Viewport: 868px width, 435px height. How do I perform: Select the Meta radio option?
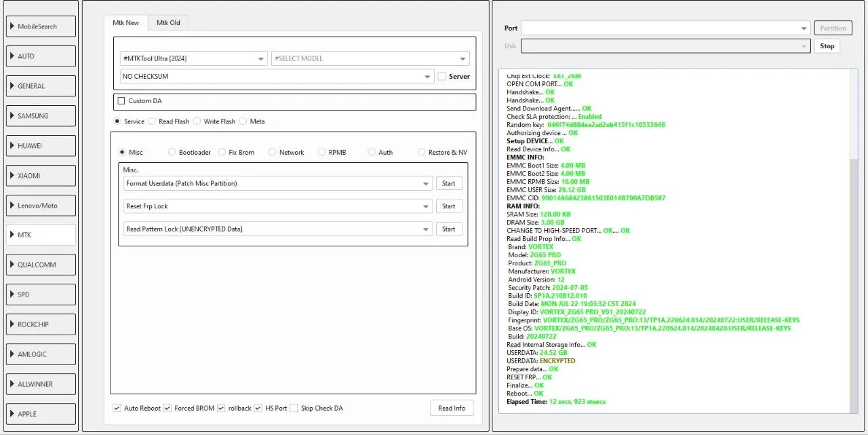pyautogui.click(x=243, y=121)
